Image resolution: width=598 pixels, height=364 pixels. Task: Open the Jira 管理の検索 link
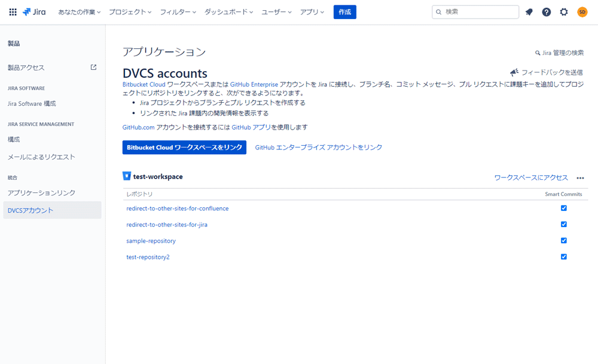point(563,53)
